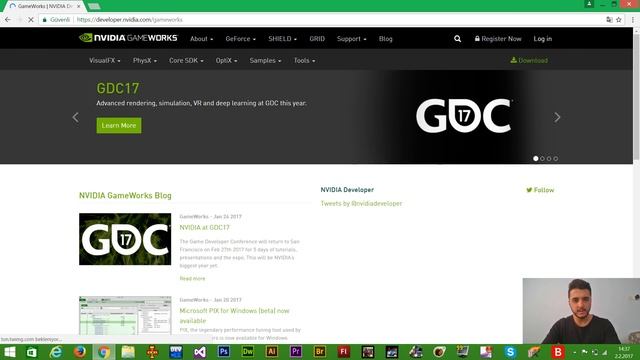This screenshot has width=640, height=360.
Task: Launch Premiere Pro from taskbar
Action: click(296, 351)
